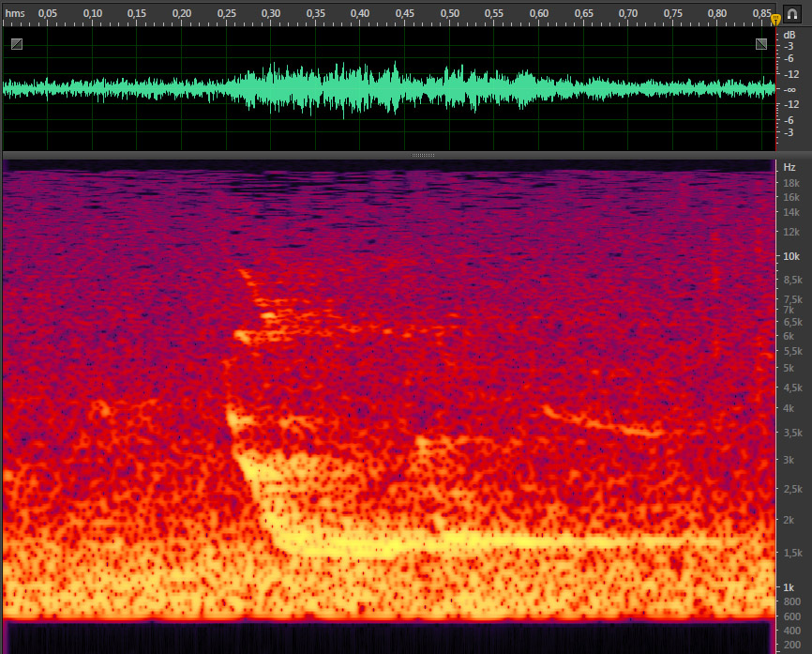812x654 pixels.
Task: Click the dotted grip dividing waveform and spectrogram
Action: [423, 155]
